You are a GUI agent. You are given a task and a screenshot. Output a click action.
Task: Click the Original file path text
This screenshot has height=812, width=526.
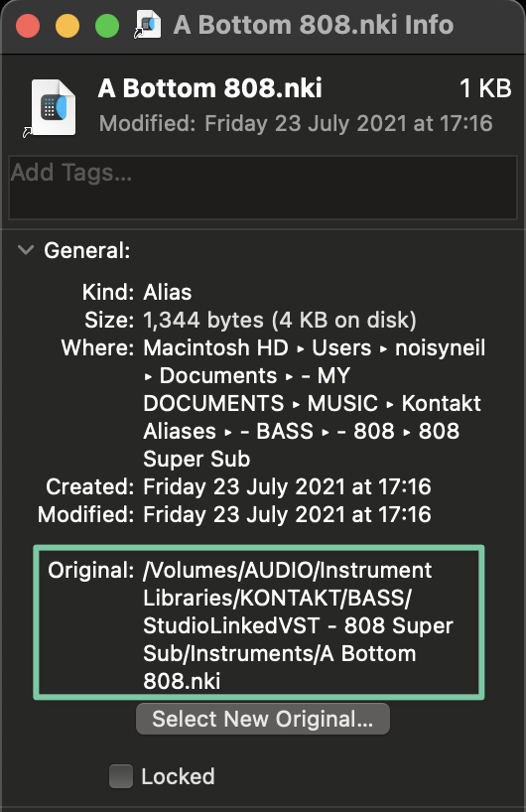298,625
